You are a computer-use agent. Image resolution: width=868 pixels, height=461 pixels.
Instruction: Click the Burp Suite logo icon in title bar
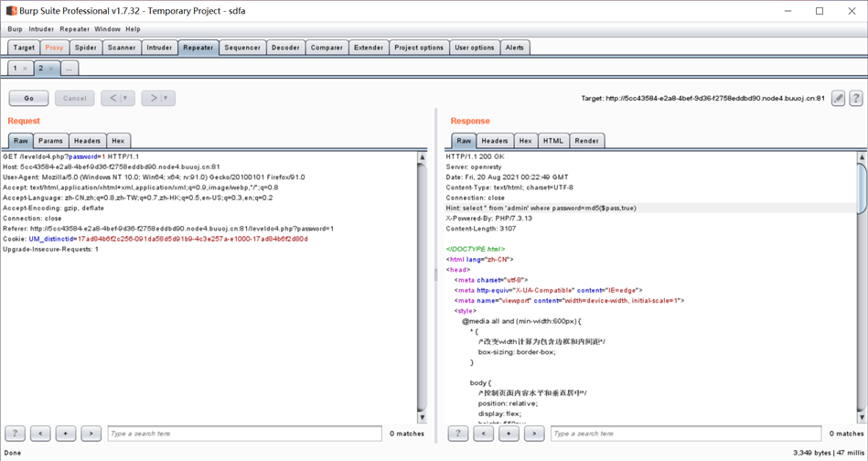[11, 10]
